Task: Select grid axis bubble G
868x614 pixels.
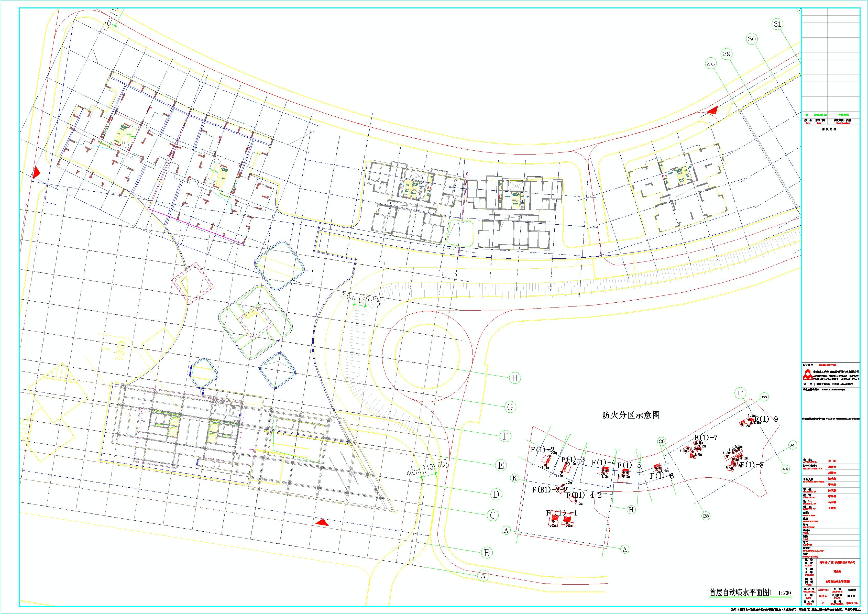Action: [x=510, y=407]
